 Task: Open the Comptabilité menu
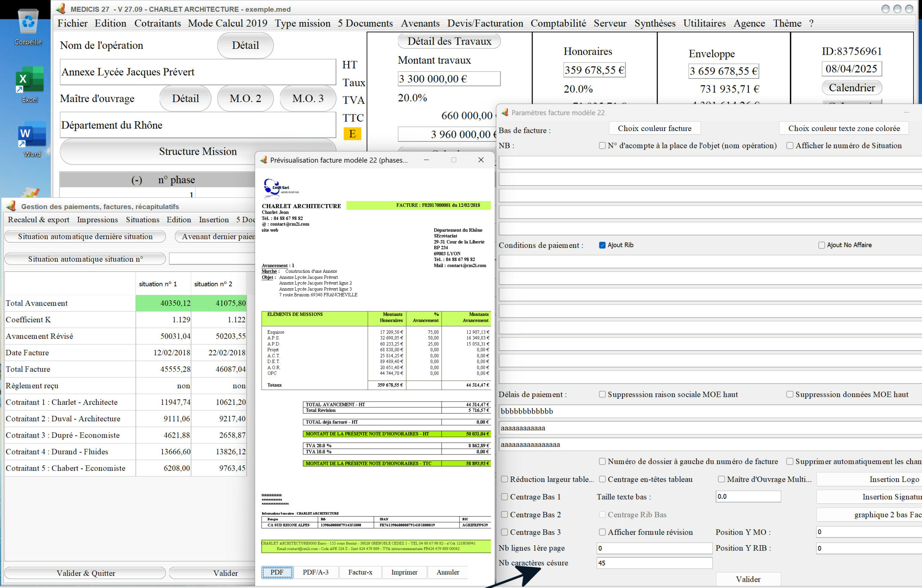pyautogui.click(x=558, y=23)
